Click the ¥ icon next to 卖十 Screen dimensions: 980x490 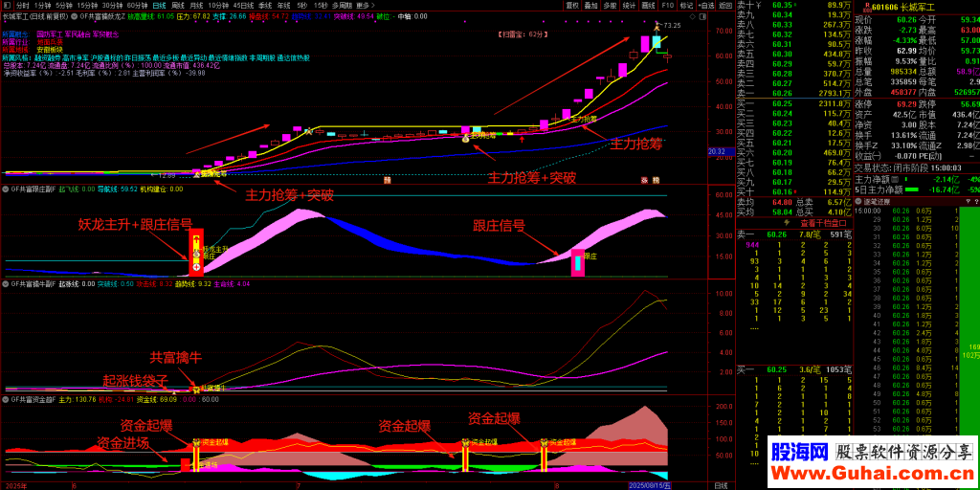coord(760,5)
